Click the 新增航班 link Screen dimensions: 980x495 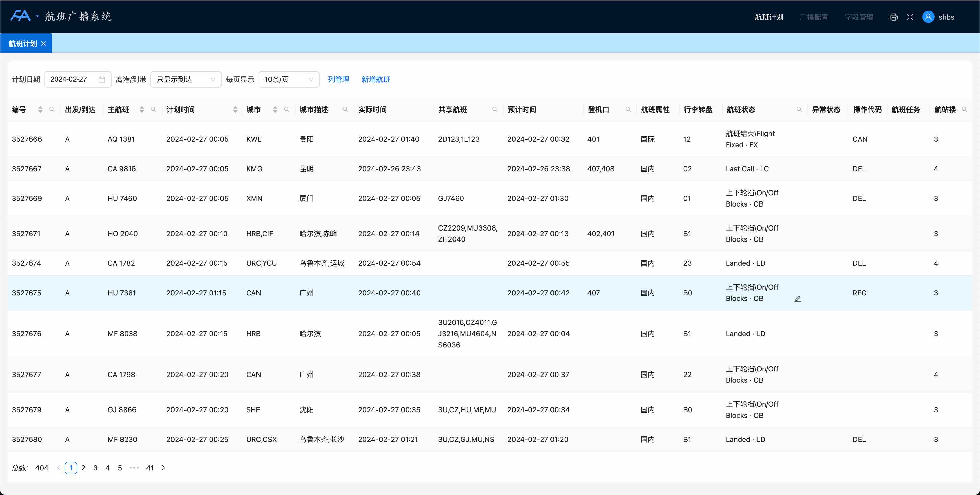[375, 79]
